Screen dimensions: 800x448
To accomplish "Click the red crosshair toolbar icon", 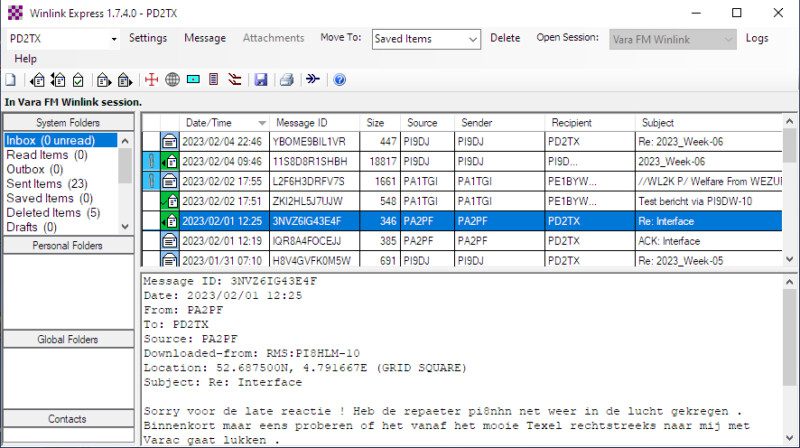I will tap(151, 80).
